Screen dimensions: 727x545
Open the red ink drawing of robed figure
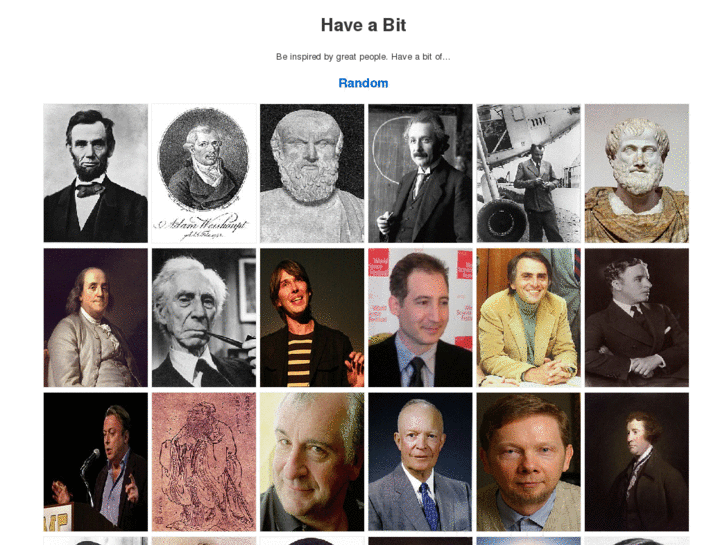(204, 462)
